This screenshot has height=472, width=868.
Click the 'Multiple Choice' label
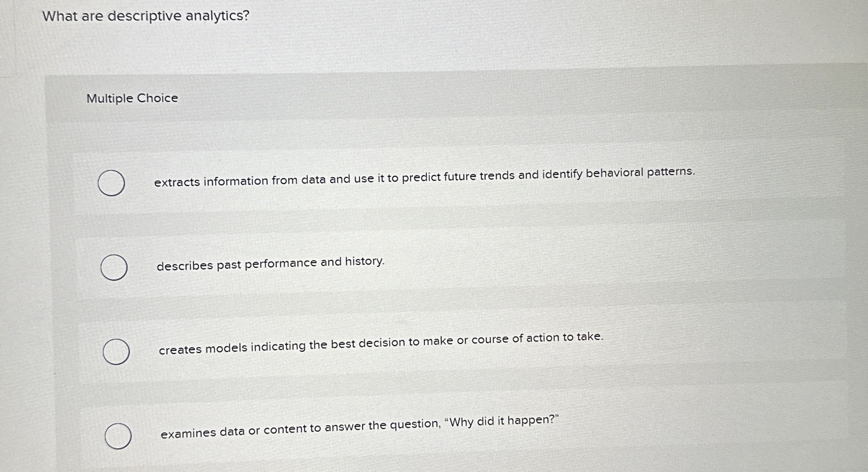(132, 99)
